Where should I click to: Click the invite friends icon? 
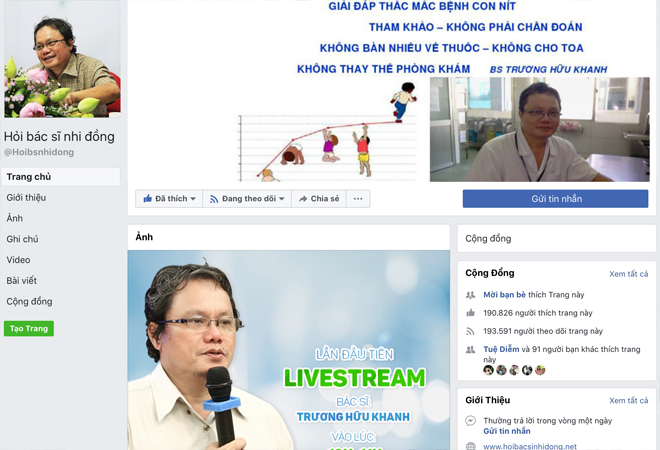pos(470,295)
